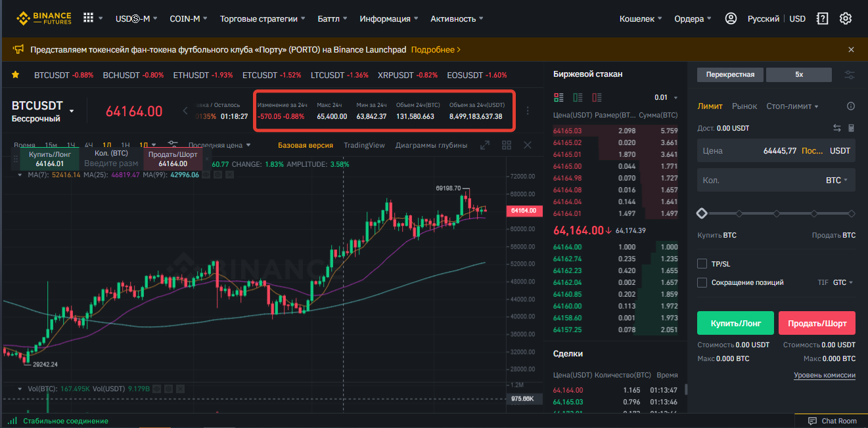This screenshot has height=428, width=868.
Task: Expand the Активность menu
Action: click(x=457, y=18)
